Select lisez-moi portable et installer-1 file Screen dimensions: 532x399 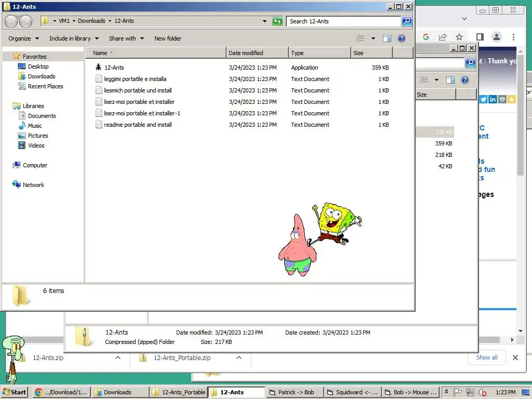142,113
